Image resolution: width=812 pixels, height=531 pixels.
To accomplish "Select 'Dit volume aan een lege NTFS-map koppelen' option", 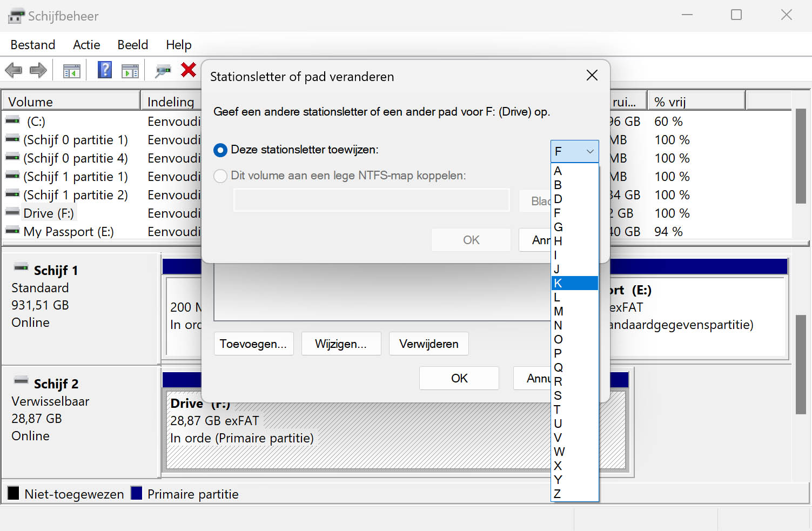I will click(x=220, y=176).
